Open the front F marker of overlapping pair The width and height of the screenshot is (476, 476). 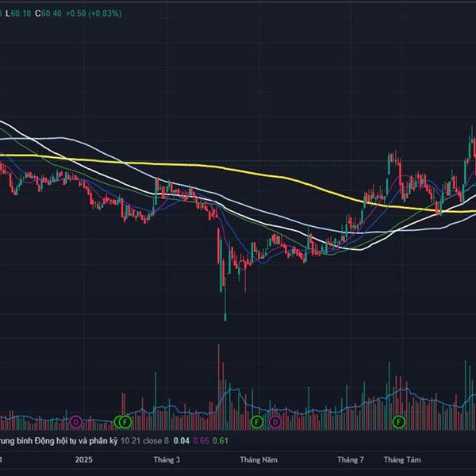125,422
